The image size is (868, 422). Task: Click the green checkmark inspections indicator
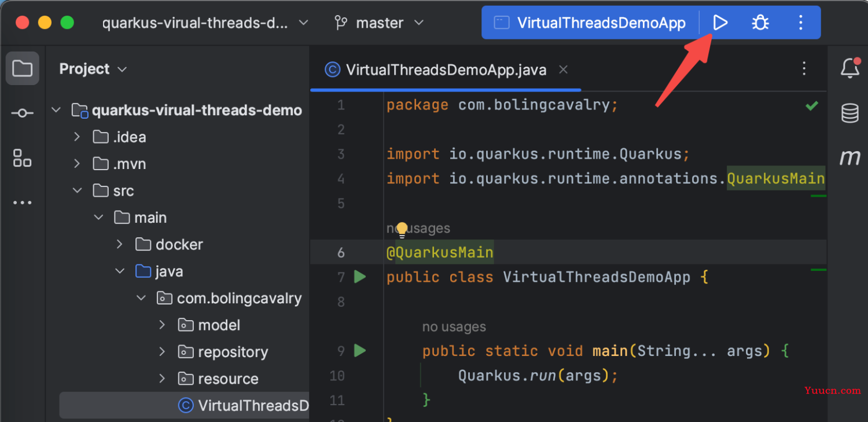click(812, 106)
